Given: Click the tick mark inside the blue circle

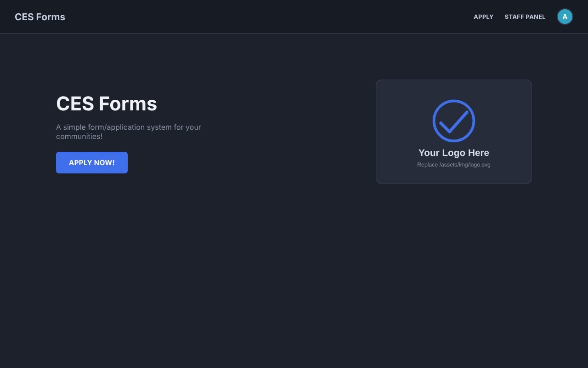Looking at the screenshot, I should coord(454,122).
